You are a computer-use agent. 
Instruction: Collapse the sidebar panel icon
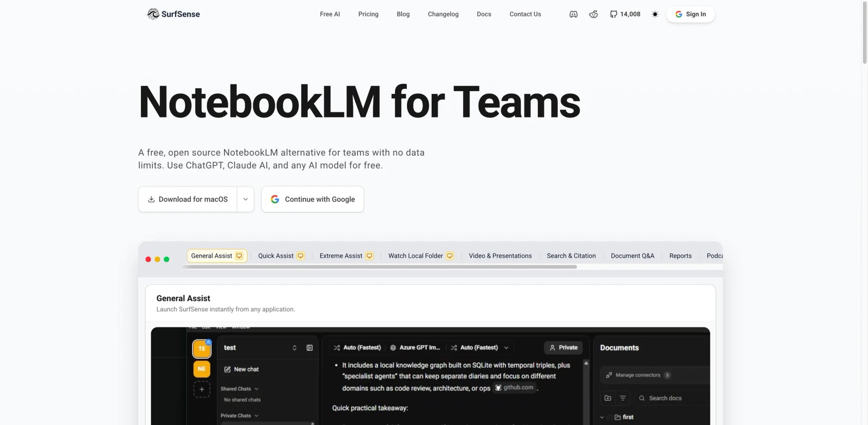(310, 348)
